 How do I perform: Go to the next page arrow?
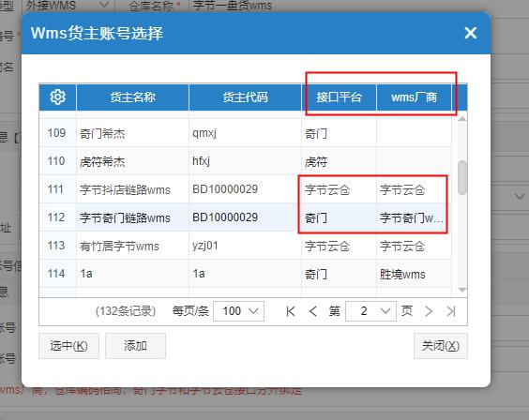click(x=429, y=311)
